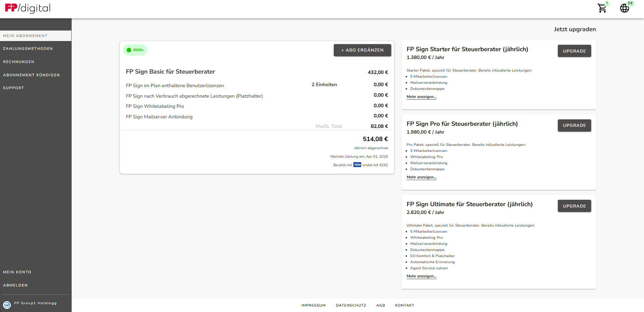Click the VISA card logo
Image resolution: width=644 pixels, height=312 pixels.
[357, 165]
